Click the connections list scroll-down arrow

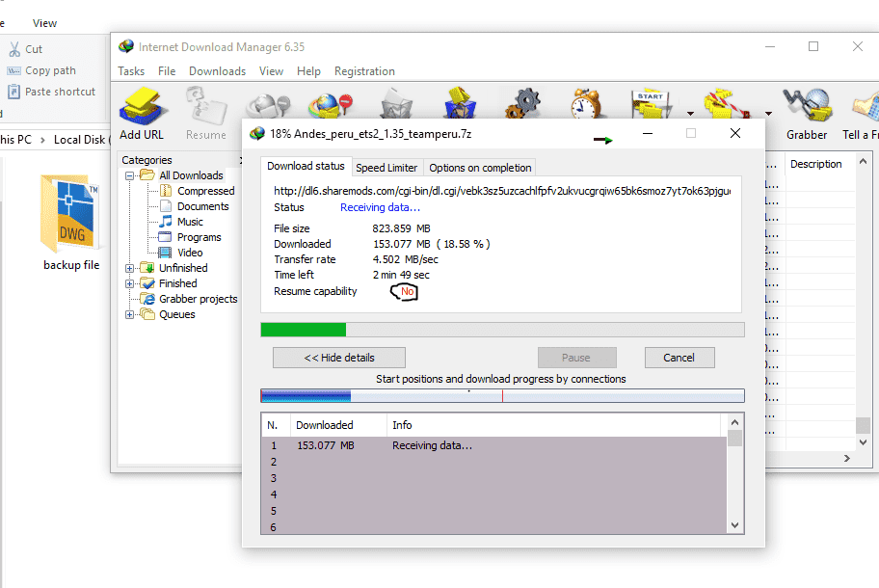735,525
